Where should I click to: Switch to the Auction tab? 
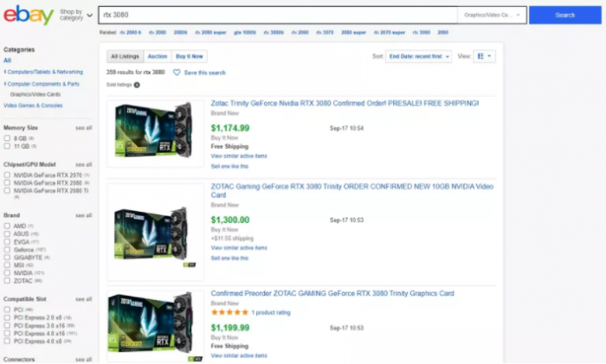[158, 56]
